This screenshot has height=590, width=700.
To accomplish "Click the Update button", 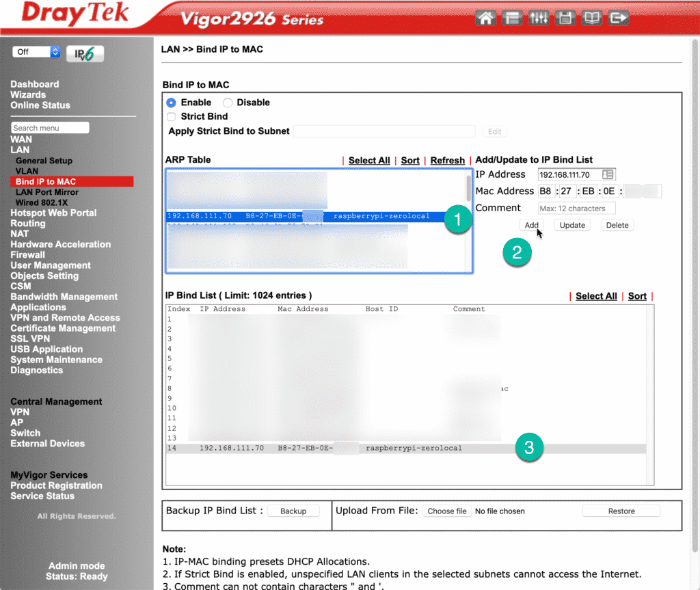I will pyautogui.click(x=572, y=225).
